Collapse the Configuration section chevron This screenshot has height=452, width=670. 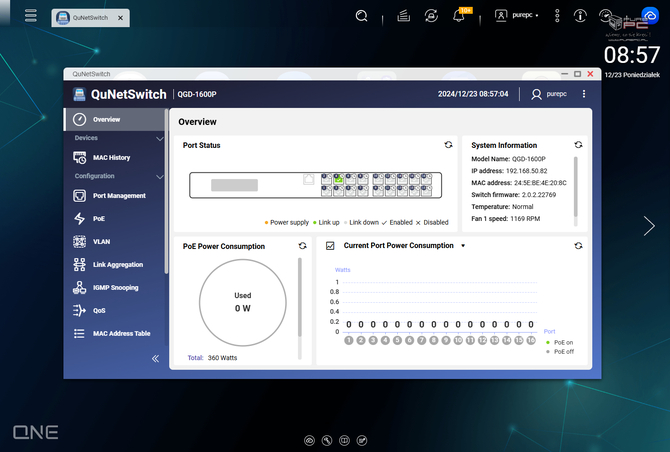159,176
